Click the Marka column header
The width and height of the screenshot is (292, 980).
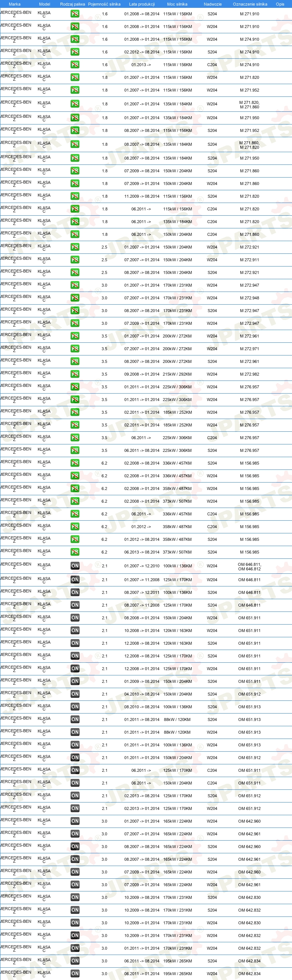15,4
